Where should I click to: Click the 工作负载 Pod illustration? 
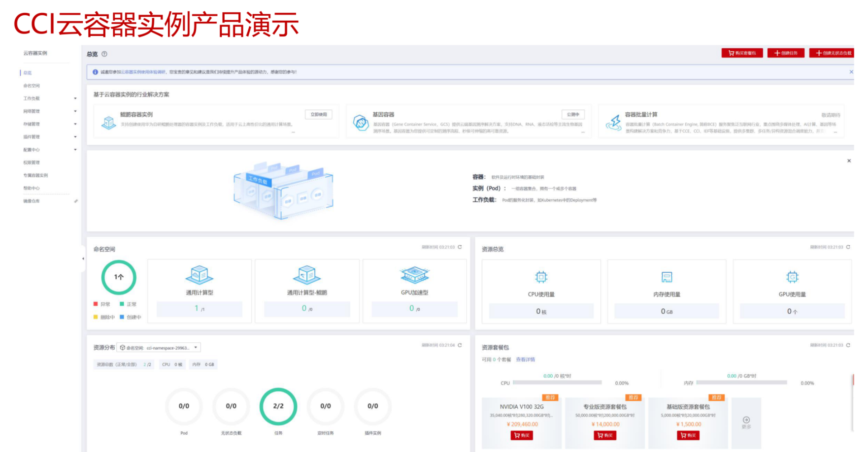coord(283,190)
